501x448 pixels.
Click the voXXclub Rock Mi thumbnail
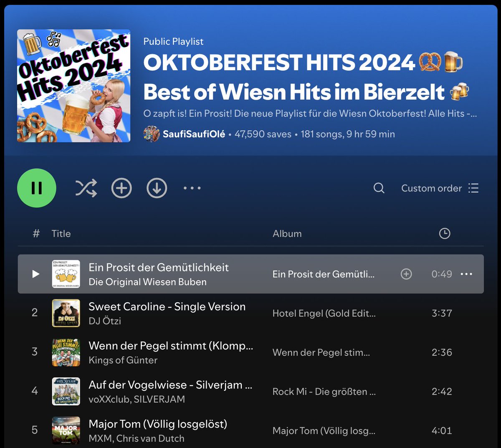tap(66, 391)
